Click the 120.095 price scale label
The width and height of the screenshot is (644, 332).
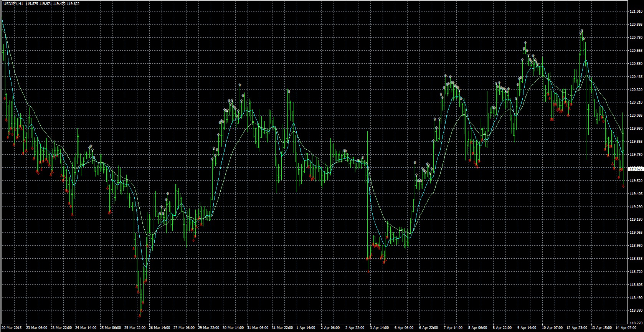click(x=636, y=116)
